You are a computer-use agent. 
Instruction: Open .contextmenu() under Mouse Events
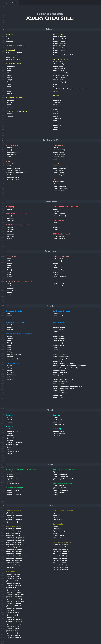click(59, 327)
